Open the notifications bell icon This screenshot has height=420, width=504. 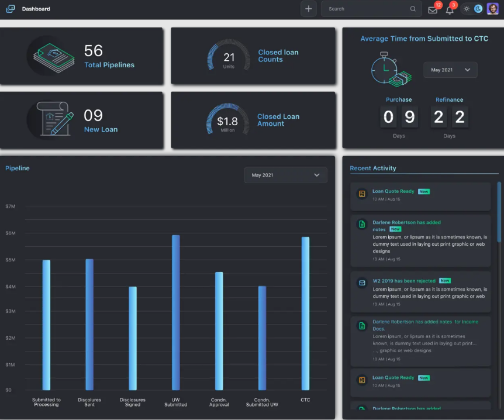tap(450, 10)
